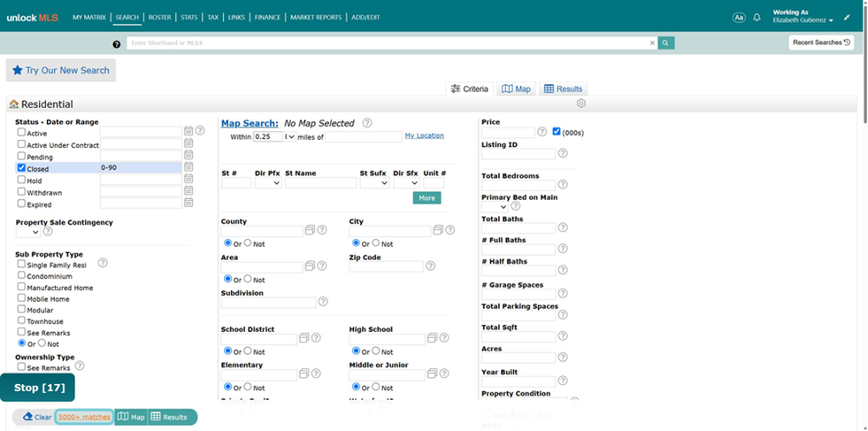
Task: Click the Map Search link
Action: [x=250, y=124]
